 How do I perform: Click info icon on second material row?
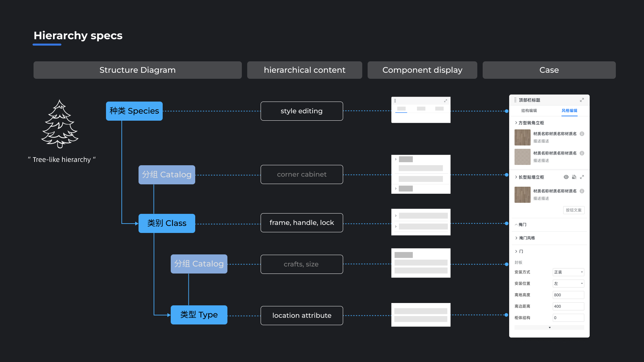tap(582, 153)
